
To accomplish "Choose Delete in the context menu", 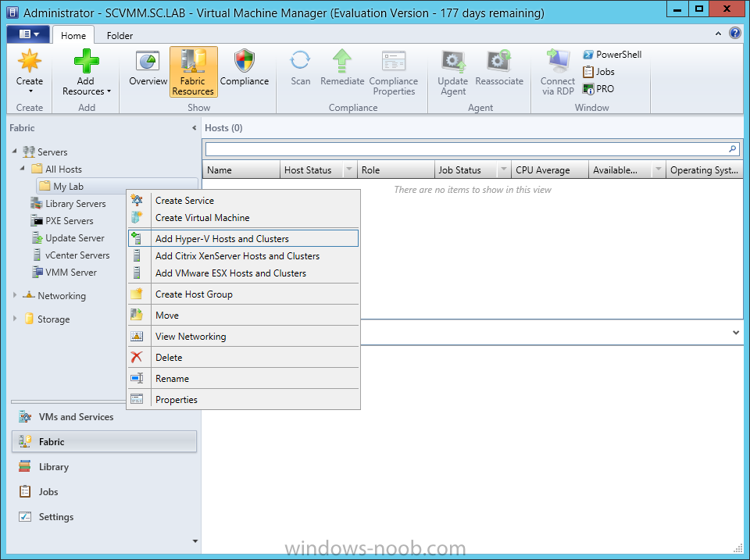I will [243, 358].
